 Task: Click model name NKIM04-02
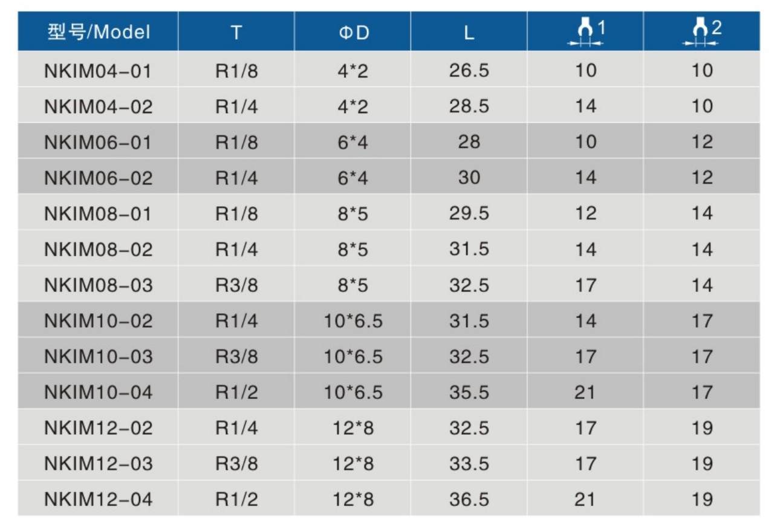[98, 106]
